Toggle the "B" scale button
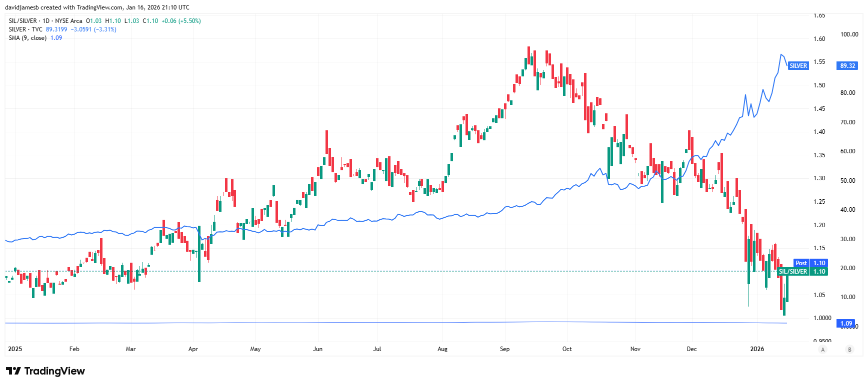868x386 pixels. point(849,350)
